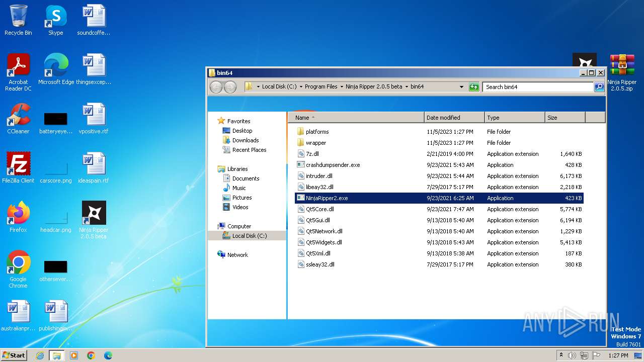Open Ninja Ripper 2.0.5 beta shortcut

click(x=94, y=220)
